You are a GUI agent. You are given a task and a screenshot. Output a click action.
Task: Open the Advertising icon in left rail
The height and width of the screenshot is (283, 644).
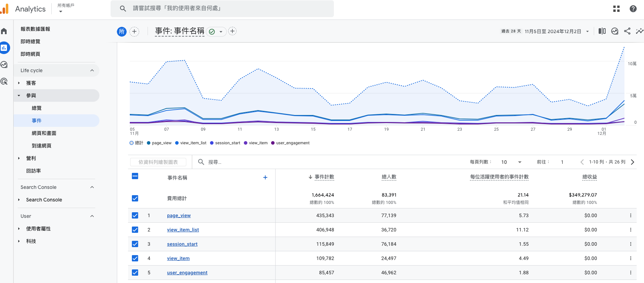pos(4,81)
